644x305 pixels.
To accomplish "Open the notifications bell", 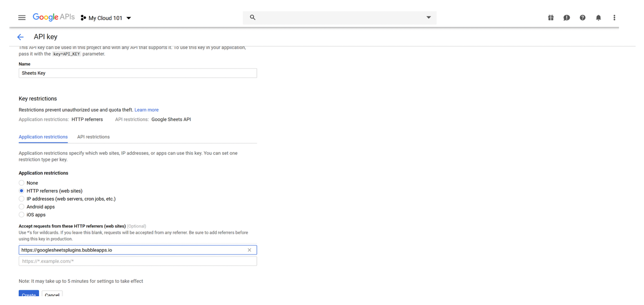I will tap(598, 18).
